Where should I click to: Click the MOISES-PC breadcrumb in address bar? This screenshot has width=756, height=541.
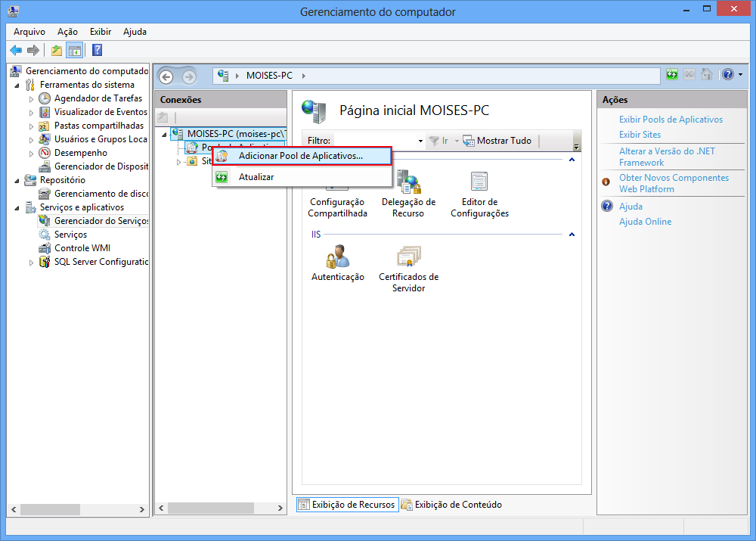coord(269,76)
